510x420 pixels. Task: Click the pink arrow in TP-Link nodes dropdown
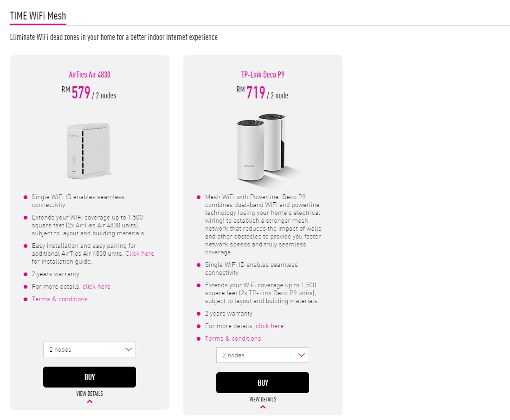(x=302, y=355)
